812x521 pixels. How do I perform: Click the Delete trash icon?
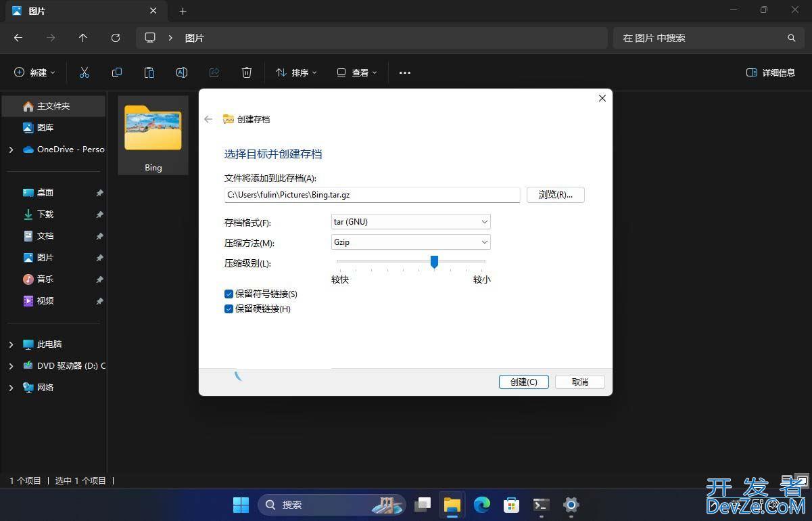pos(247,72)
